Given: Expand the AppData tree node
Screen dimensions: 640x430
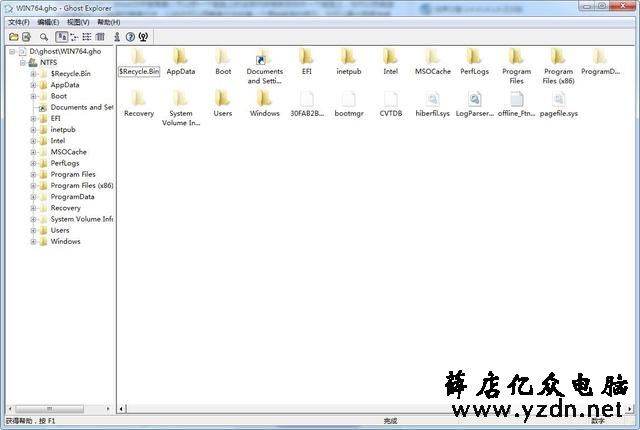Looking at the screenshot, I should point(33,85).
